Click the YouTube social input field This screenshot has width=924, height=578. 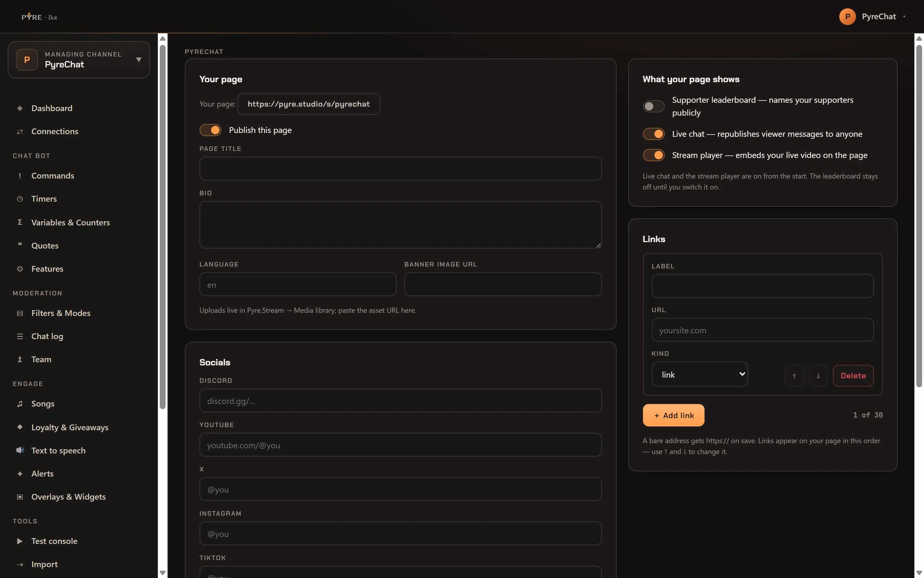tap(400, 445)
